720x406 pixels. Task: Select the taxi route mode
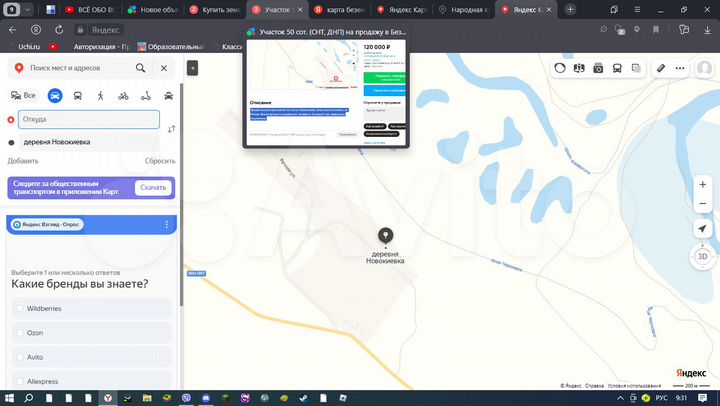click(169, 96)
